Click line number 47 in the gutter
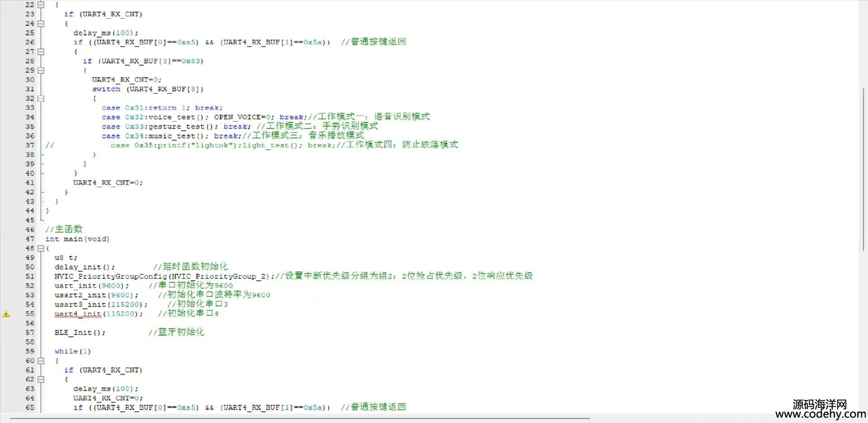 (30, 239)
